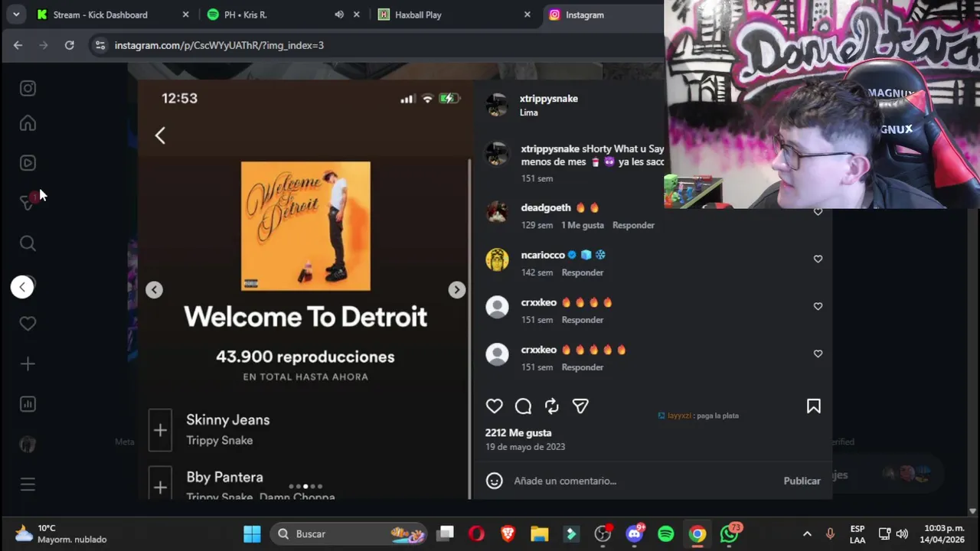Screen dimensions: 980x551
Task: Open the ncariocco commenter profile
Action: coord(543,255)
